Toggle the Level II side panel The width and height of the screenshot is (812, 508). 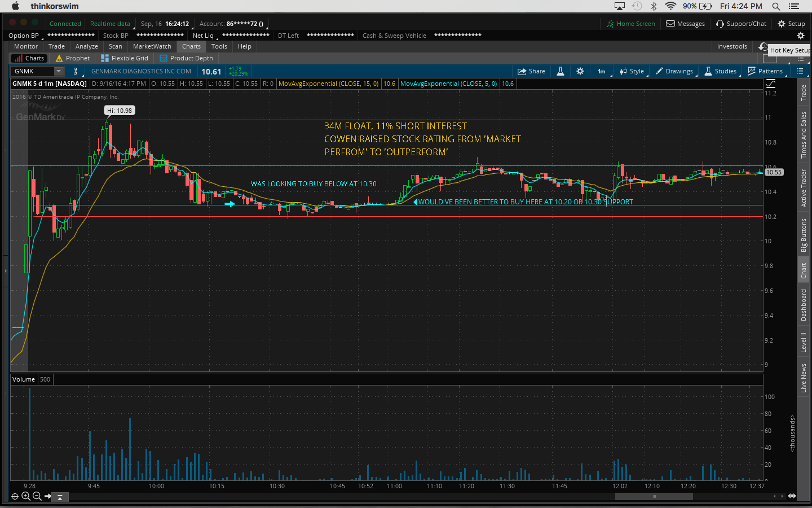[x=804, y=343]
